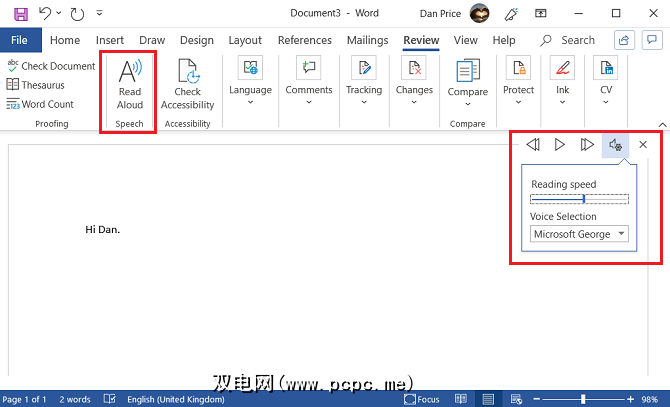Redo the last action
The height and width of the screenshot is (407, 670).
point(77,14)
